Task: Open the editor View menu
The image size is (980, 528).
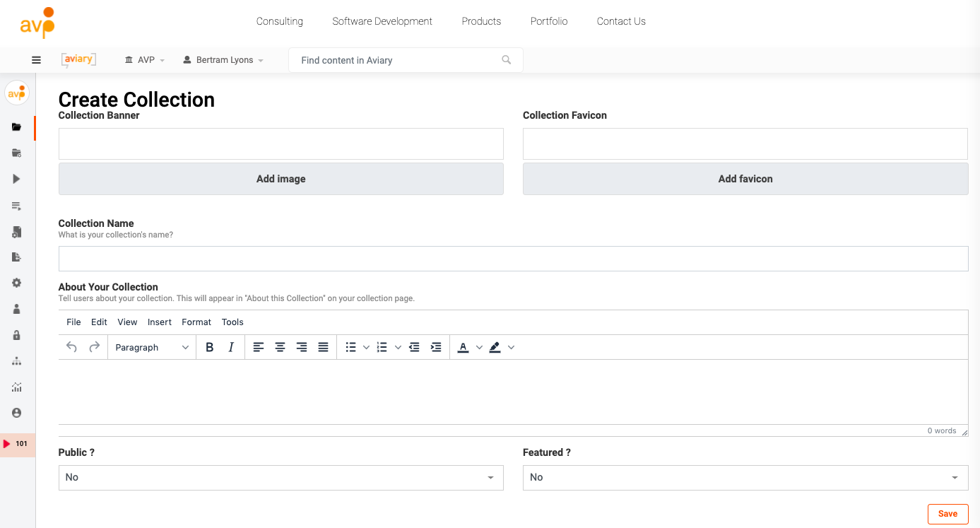Action: (x=127, y=322)
